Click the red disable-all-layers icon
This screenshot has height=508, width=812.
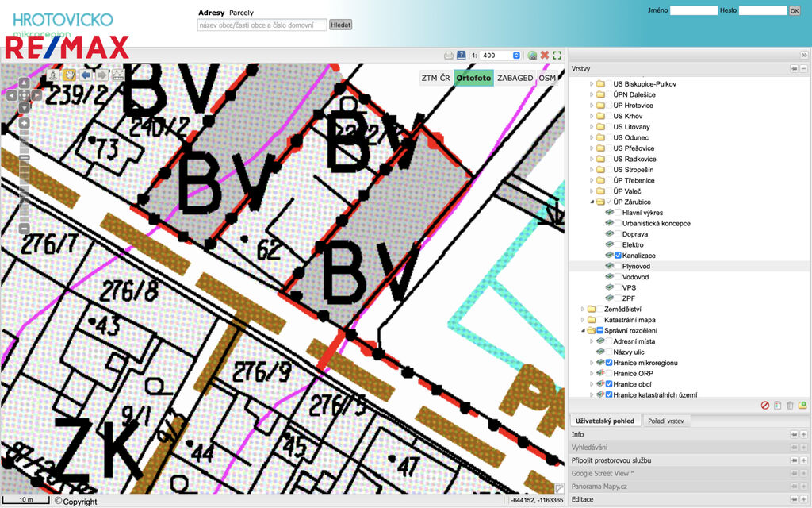point(765,406)
